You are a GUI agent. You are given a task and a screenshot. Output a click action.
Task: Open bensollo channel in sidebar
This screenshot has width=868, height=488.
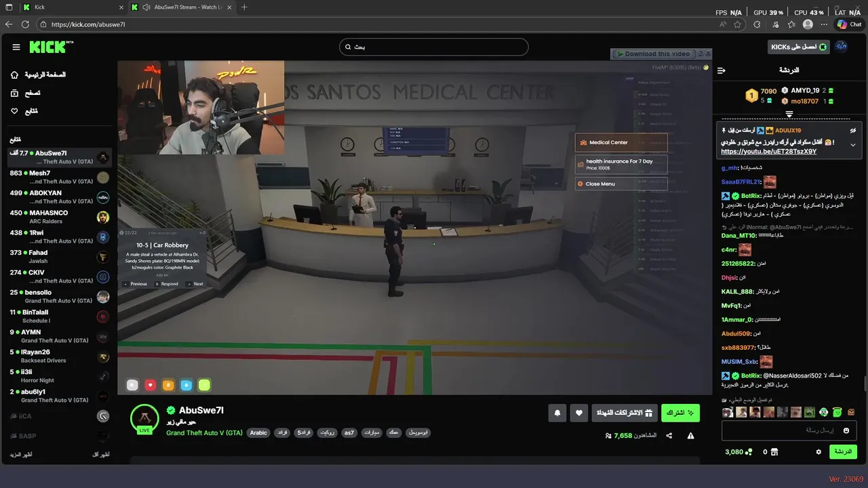(x=59, y=297)
